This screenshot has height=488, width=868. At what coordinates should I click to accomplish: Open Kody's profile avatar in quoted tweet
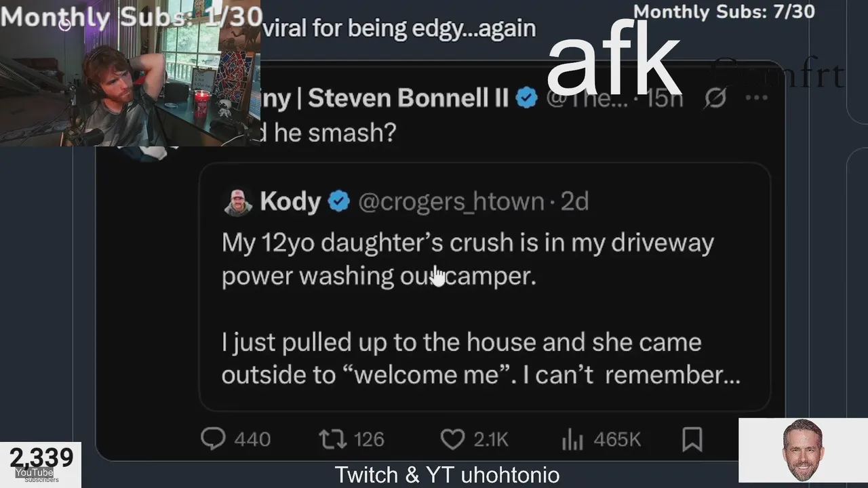pyautogui.click(x=238, y=203)
